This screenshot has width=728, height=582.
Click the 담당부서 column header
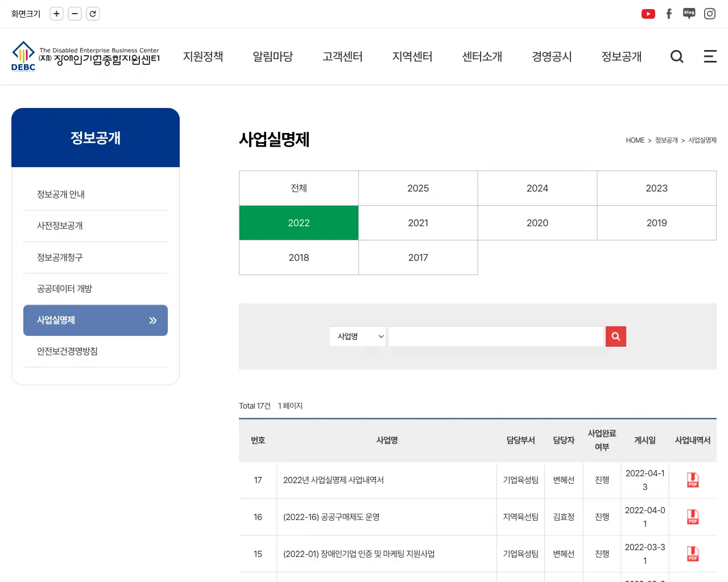[x=520, y=440]
